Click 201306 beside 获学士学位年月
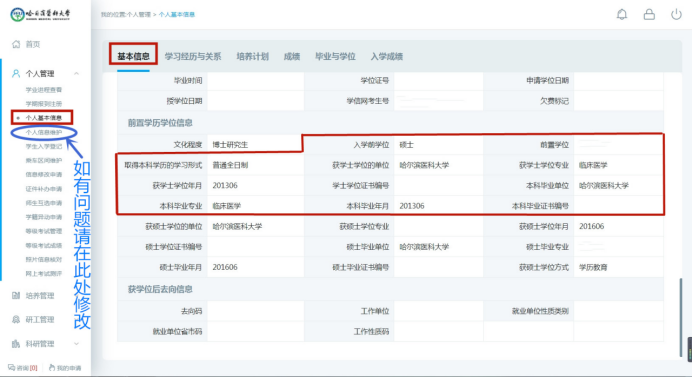The height and width of the screenshot is (377, 693). pos(225,185)
